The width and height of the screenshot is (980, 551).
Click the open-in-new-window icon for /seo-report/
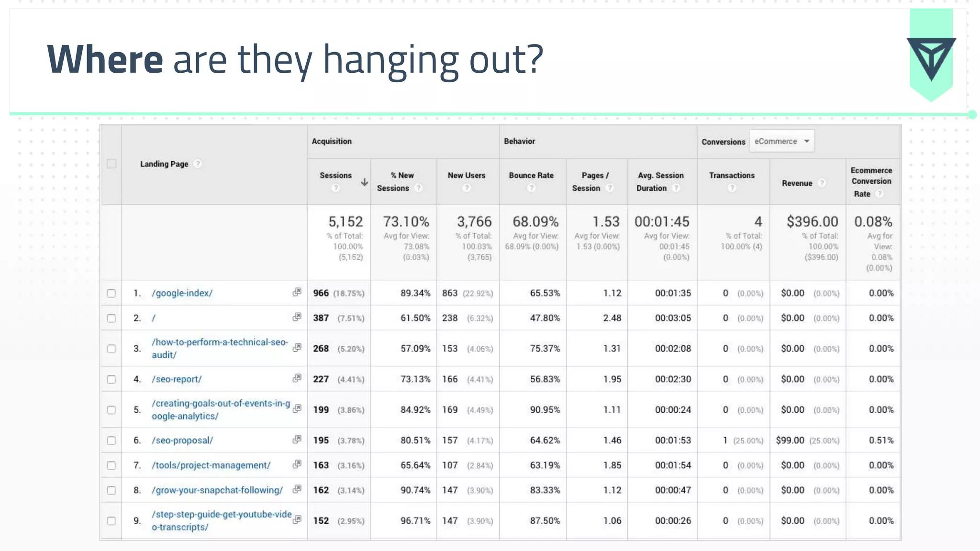pos(297,378)
